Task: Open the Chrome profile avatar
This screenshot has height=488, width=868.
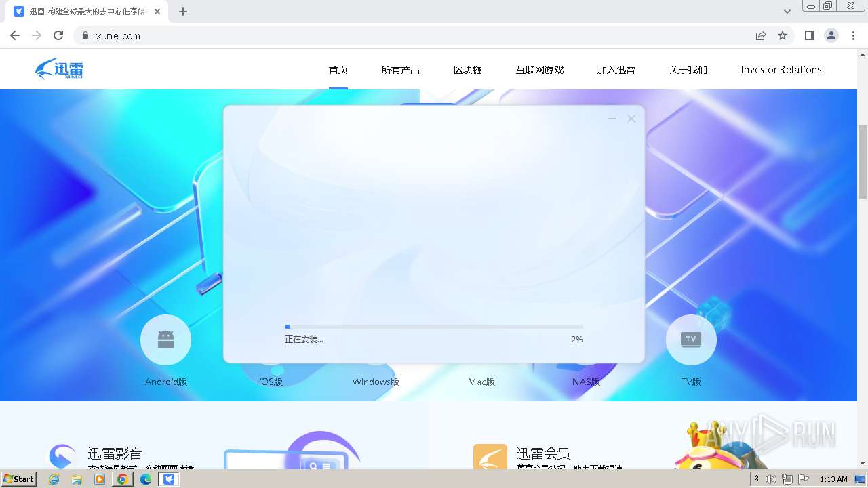Action: (831, 36)
